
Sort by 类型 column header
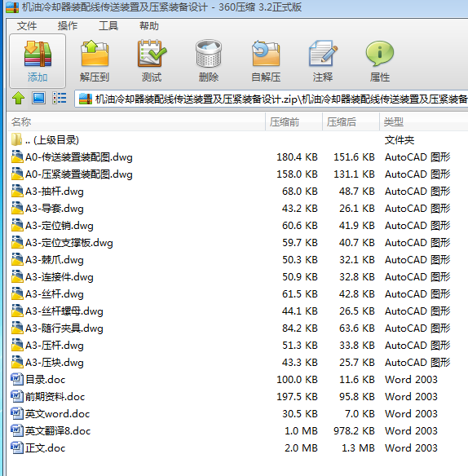click(x=424, y=121)
